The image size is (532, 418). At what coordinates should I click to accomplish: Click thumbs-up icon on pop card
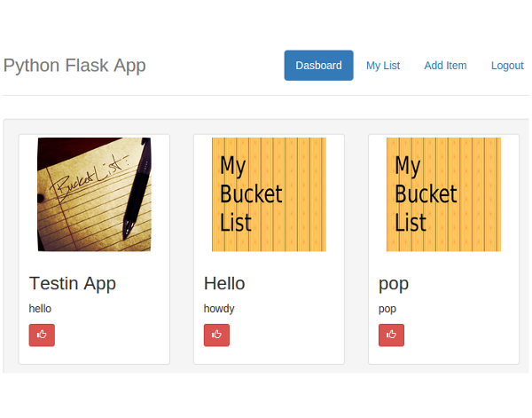[x=391, y=335]
